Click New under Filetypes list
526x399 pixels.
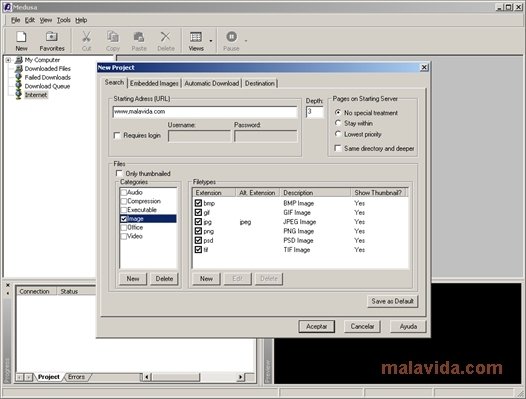pyautogui.click(x=206, y=279)
